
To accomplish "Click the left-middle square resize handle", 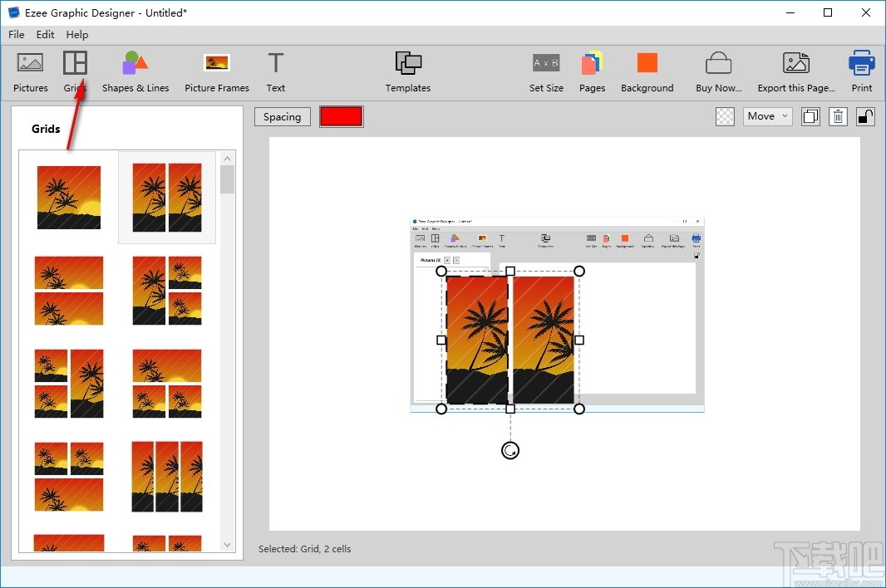I will [441, 340].
